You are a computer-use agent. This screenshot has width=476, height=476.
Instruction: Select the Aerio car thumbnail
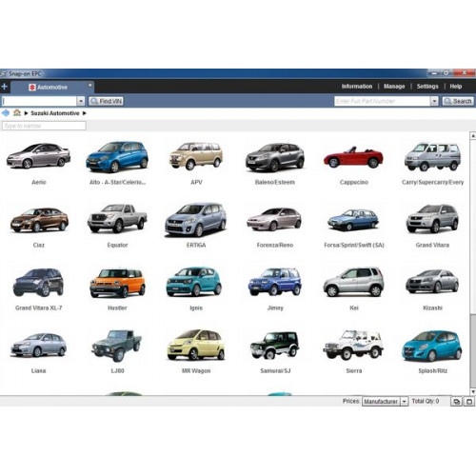(x=38, y=156)
